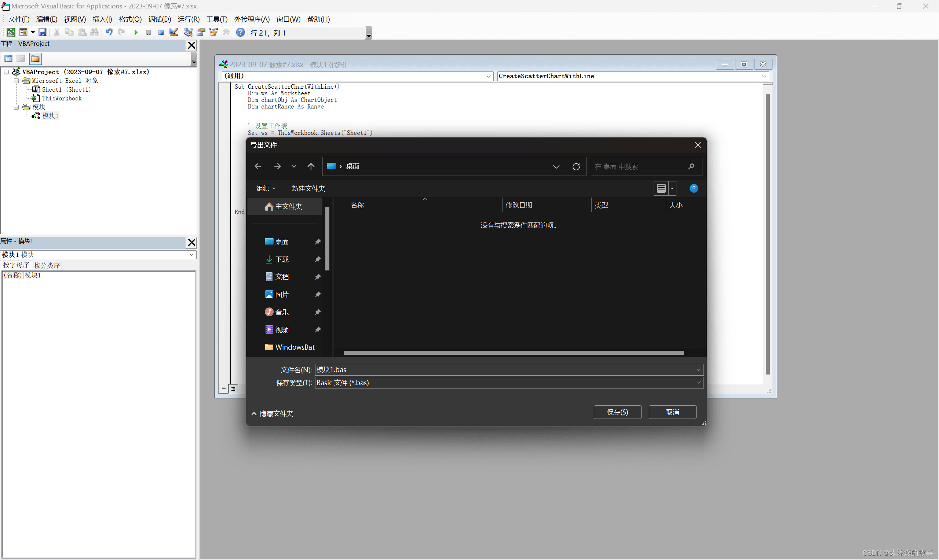The width and height of the screenshot is (939, 560).
Task: Click 取消 button
Action: coord(672,412)
